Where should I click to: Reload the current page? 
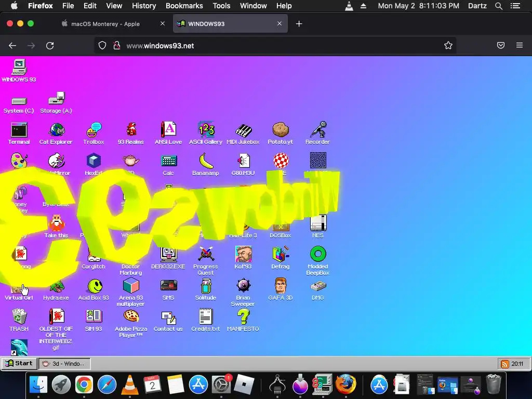pos(50,46)
